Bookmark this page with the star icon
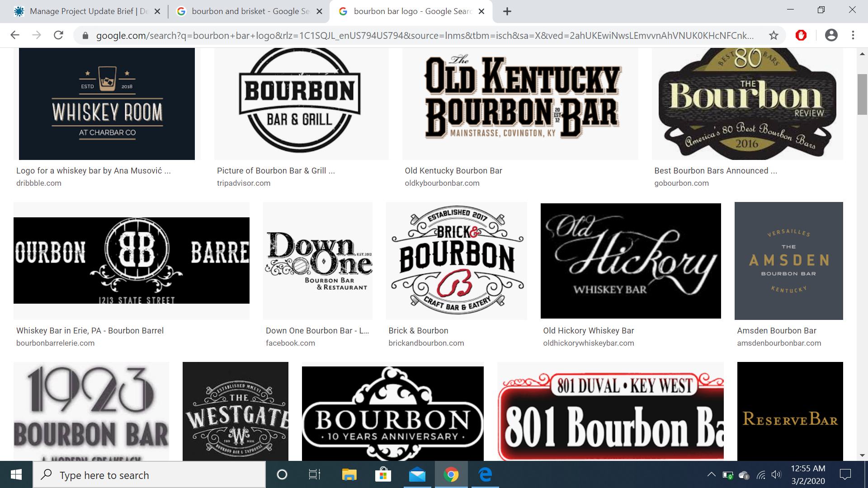The width and height of the screenshot is (868, 488). click(x=774, y=35)
